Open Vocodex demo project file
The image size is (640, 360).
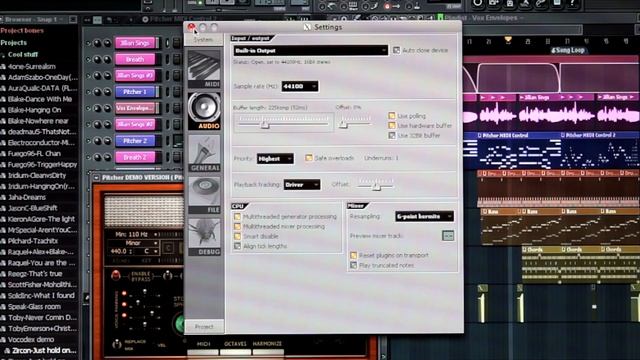click(31, 339)
